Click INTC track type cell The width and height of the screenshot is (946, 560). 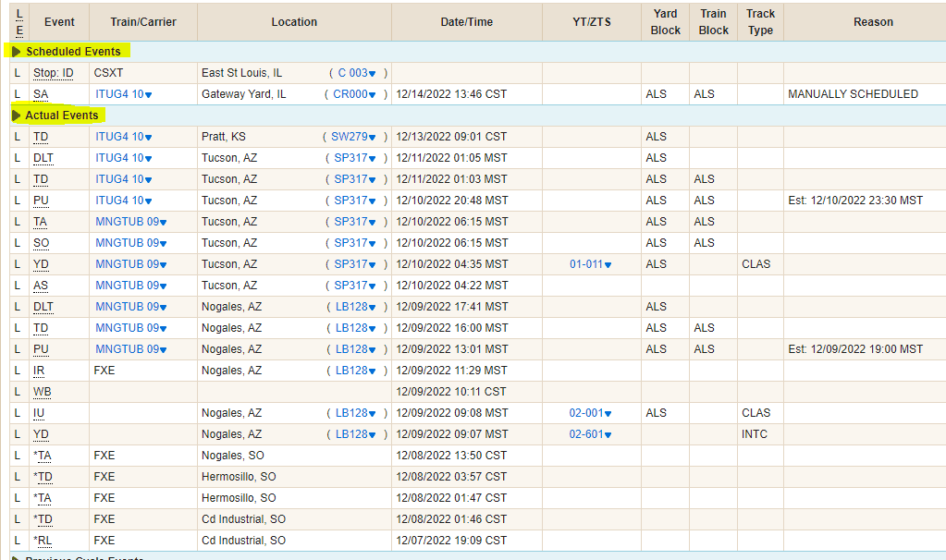755,434
